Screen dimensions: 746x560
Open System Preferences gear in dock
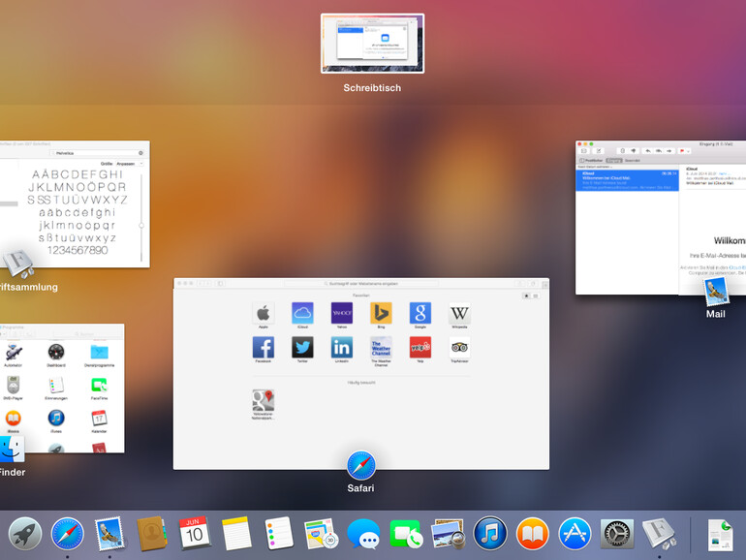pos(617,534)
